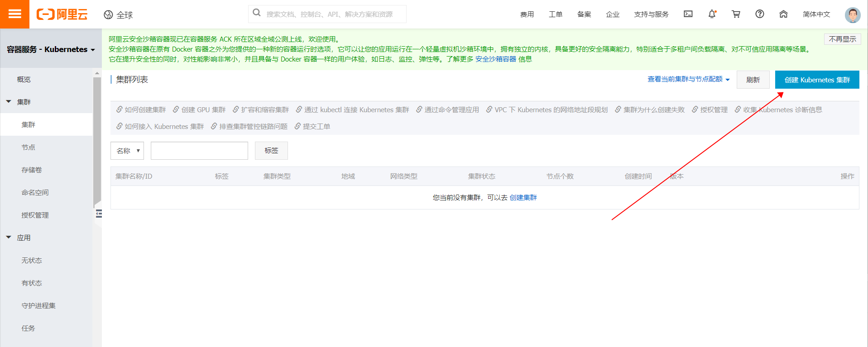
Task: Open 费用 in the top navigation
Action: [527, 14]
